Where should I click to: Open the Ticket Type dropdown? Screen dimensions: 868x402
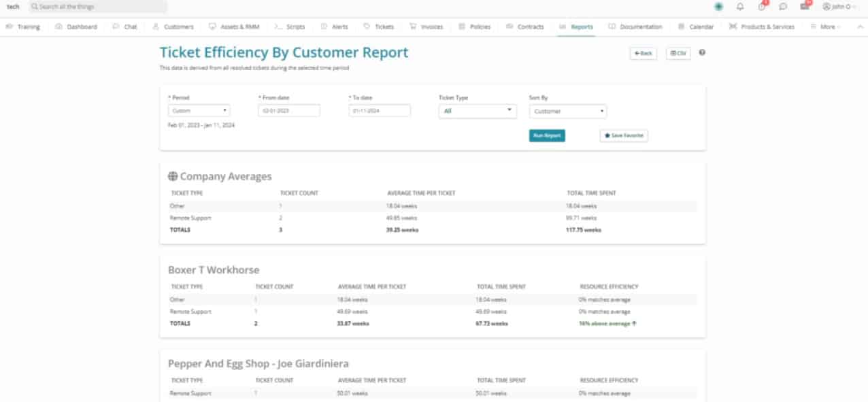[478, 111]
